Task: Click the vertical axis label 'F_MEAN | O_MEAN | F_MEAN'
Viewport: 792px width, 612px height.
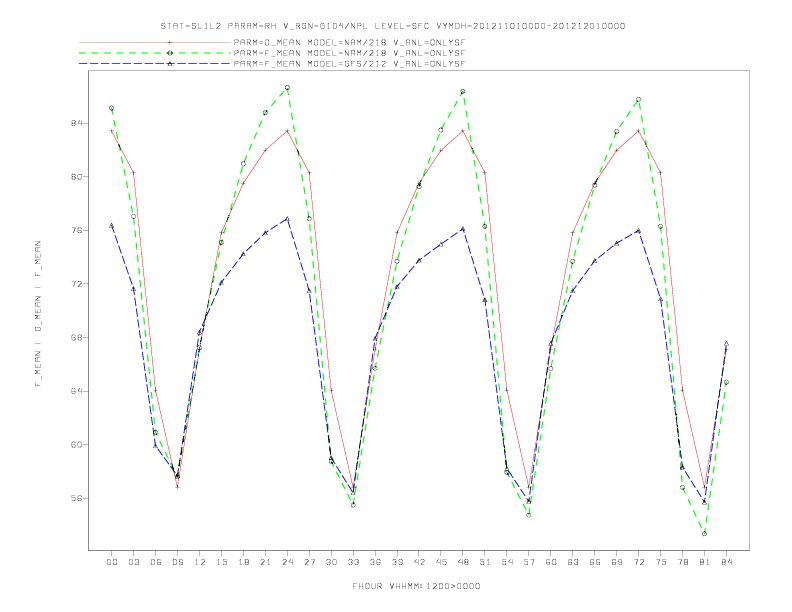Action: coord(38,314)
